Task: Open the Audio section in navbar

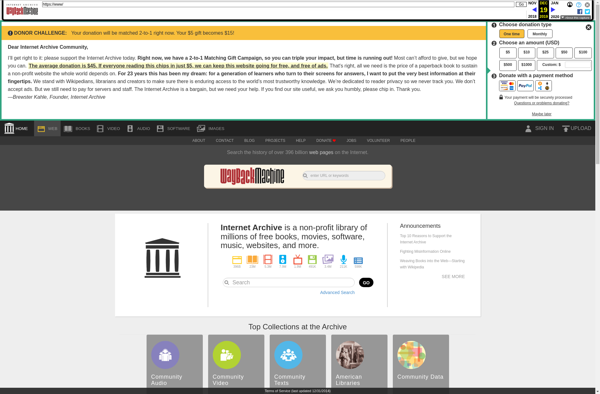Action: pos(138,129)
